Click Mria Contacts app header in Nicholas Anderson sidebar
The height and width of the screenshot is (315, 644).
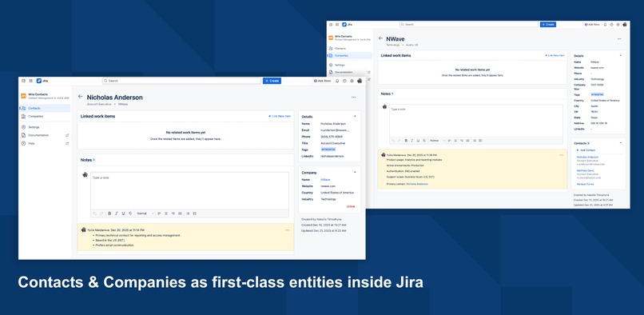click(45, 96)
